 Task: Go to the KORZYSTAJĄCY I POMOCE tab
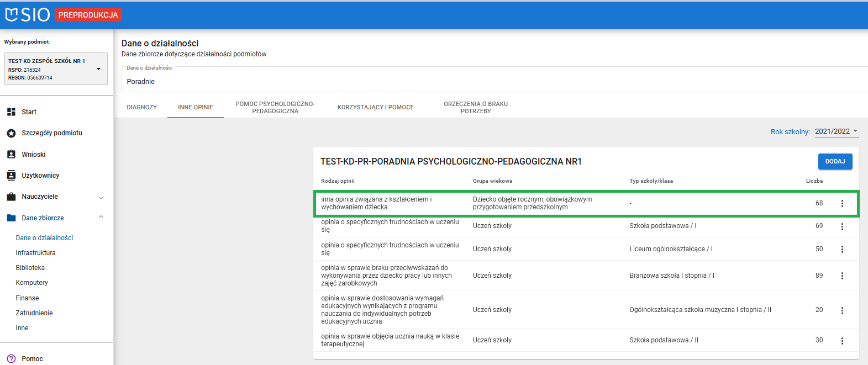coord(376,107)
